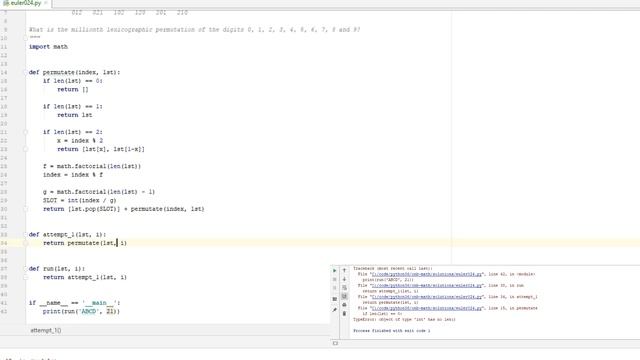Click 'Traceback (most recent call last)' console line
Image resolution: width=640 pixels, height=360 pixels.
pyautogui.click(x=392, y=269)
